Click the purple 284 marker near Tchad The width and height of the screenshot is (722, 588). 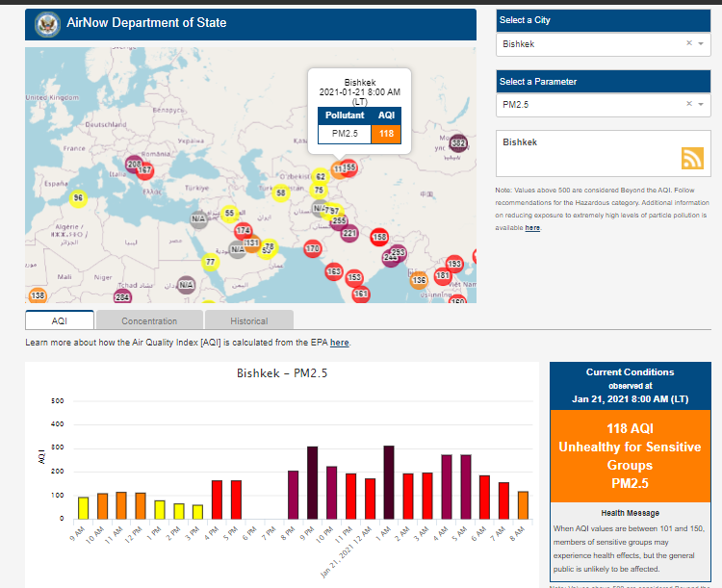[122, 297]
